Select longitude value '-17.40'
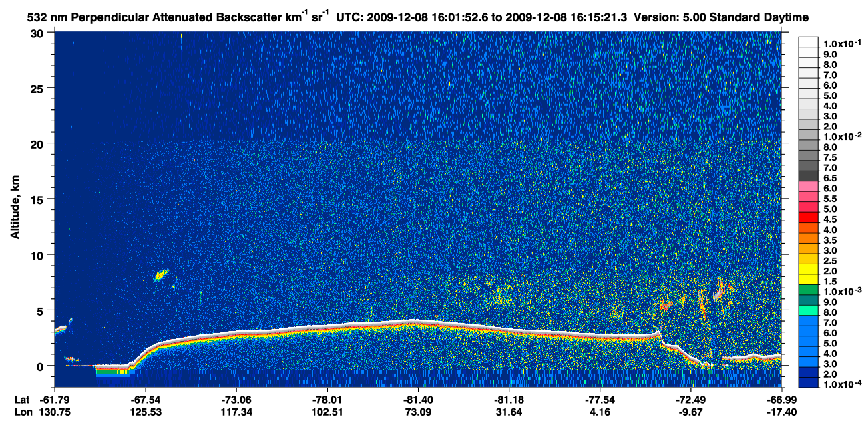Screen dimensions: 868x445 click(781, 412)
